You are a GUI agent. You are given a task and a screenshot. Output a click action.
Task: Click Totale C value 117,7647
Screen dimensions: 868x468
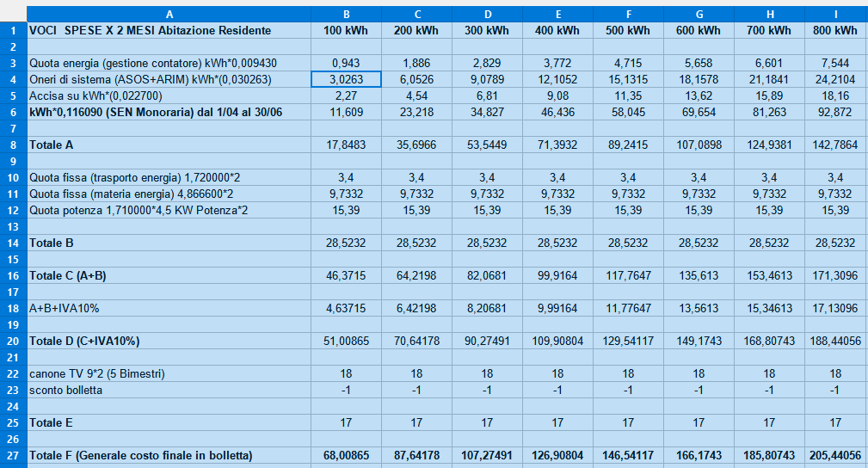628,276
